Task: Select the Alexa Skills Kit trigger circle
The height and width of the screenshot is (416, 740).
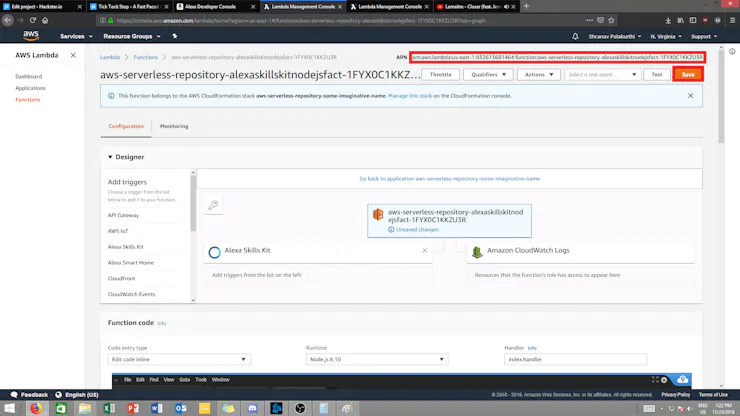Action: click(214, 252)
